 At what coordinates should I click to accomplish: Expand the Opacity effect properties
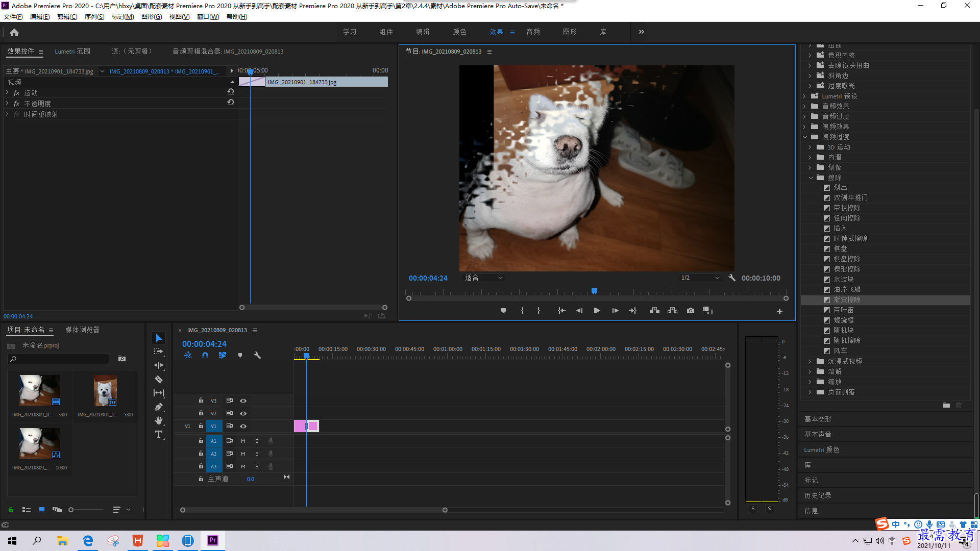[x=7, y=103]
